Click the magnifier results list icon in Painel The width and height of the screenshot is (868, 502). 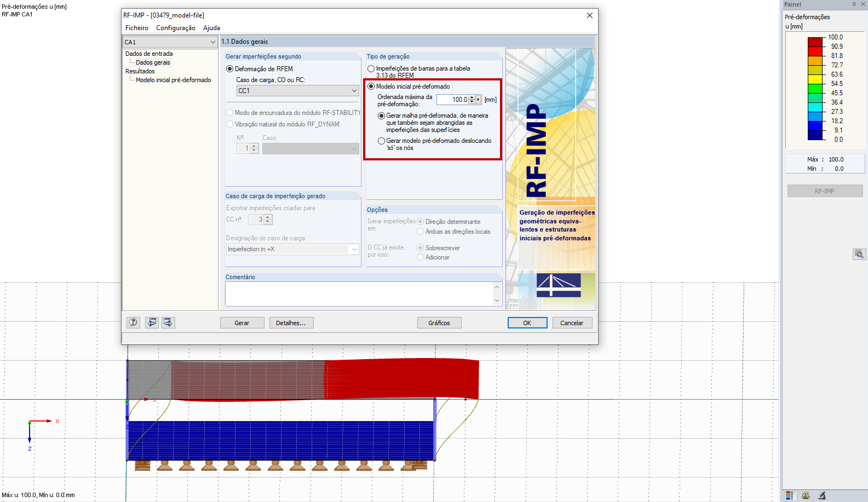859,254
